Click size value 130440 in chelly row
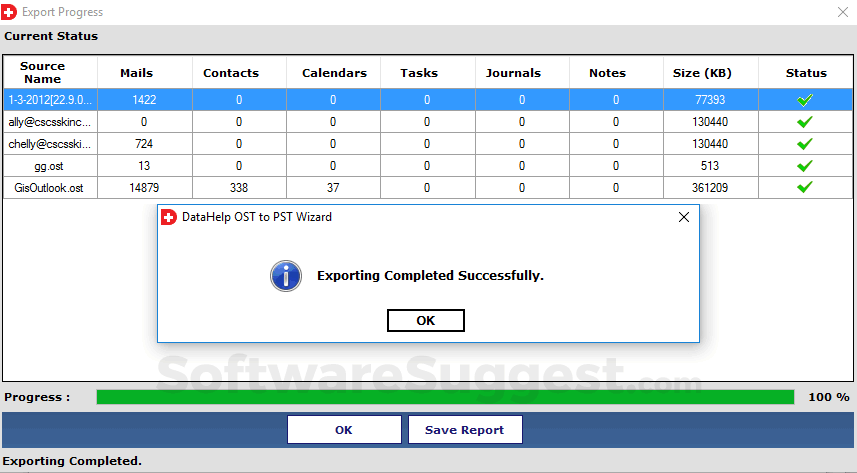 pos(710,144)
